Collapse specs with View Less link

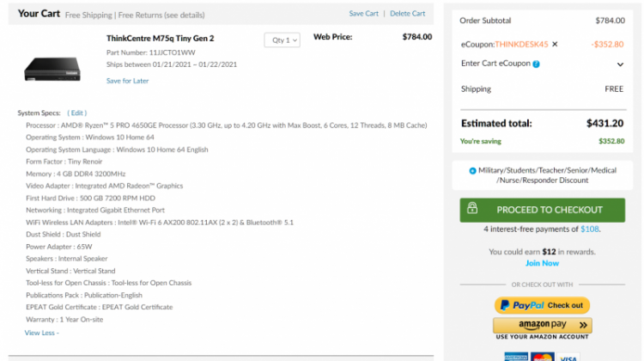[x=41, y=333]
